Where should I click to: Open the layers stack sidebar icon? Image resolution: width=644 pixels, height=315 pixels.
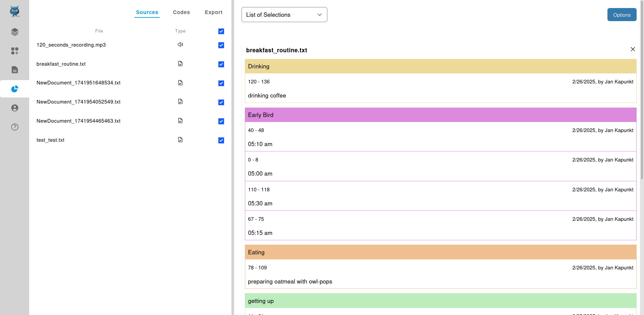coord(14,32)
